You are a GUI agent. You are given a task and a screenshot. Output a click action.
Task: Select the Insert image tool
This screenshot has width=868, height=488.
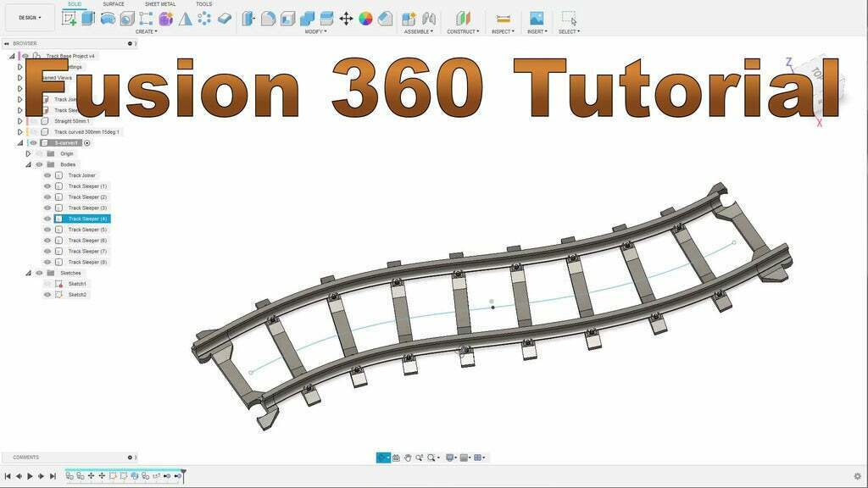click(537, 19)
